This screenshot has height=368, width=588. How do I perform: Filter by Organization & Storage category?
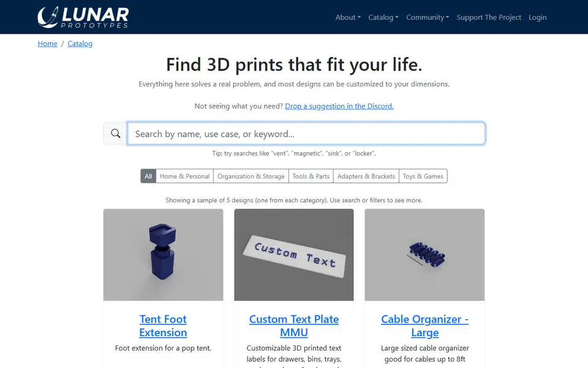coord(251,176)
